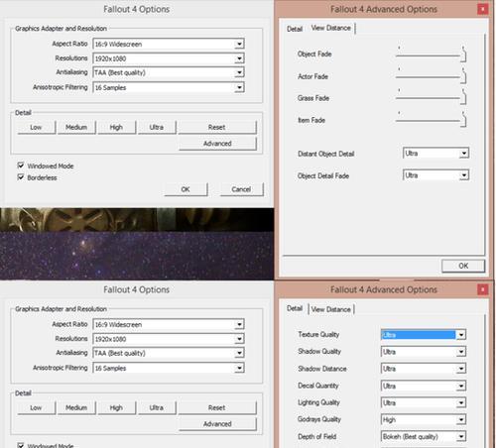Image resolution: width=496 pixels, height=448 pixels.
Task: Select Detail tab in lower Advanced Options
Action: [295, 308]
